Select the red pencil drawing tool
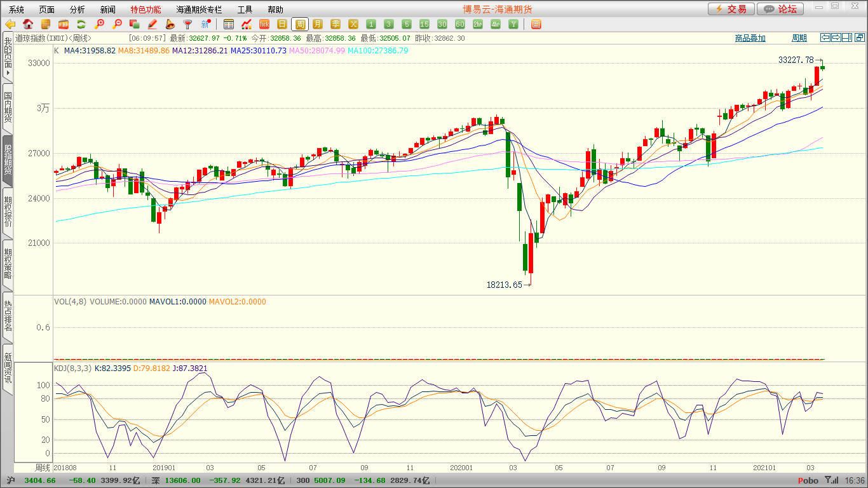This screenshot has width=868, height=488. [x=152, y=24]
